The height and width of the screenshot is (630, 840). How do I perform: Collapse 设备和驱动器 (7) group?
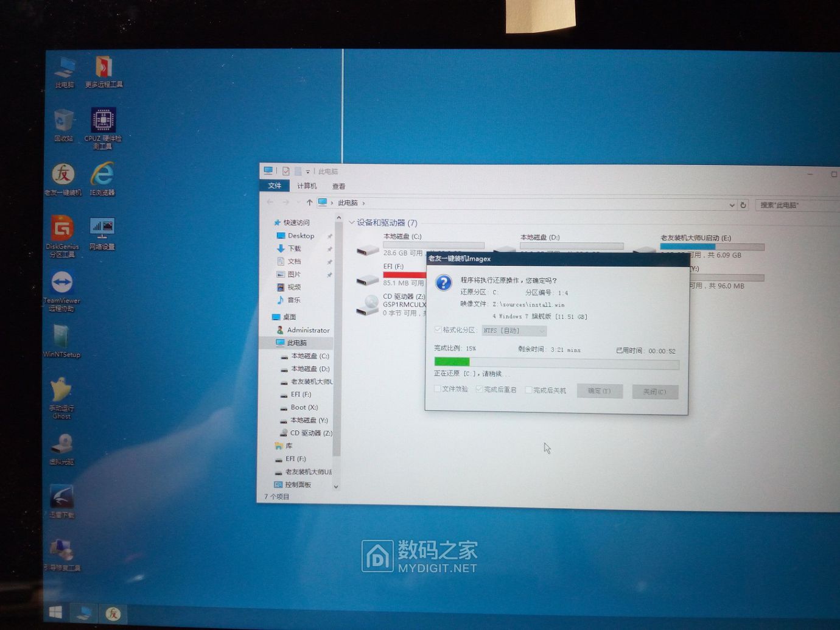coord(351,222)
